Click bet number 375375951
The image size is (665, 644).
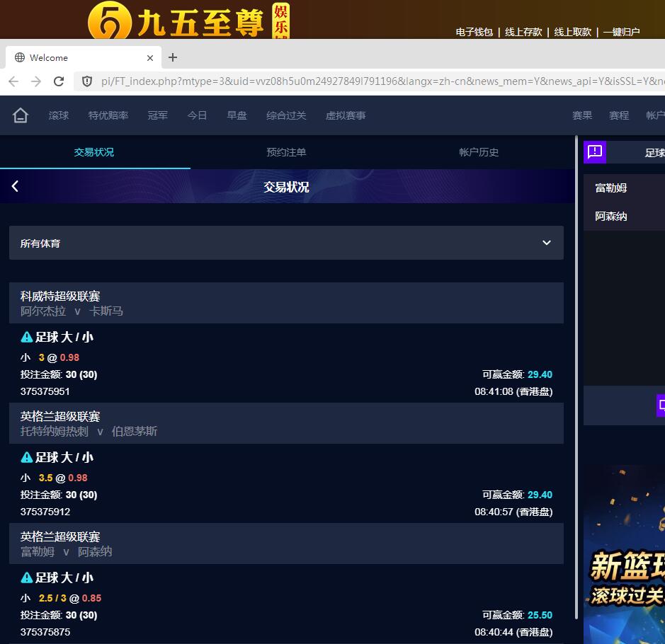(x=45, y=391)
